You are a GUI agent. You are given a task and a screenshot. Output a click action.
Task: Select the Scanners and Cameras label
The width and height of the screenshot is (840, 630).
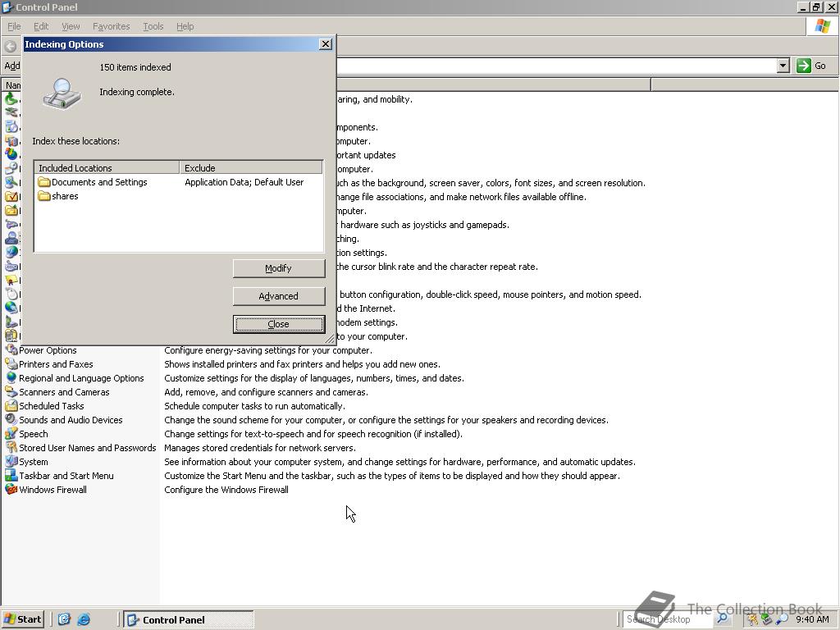tap(64, 392)
